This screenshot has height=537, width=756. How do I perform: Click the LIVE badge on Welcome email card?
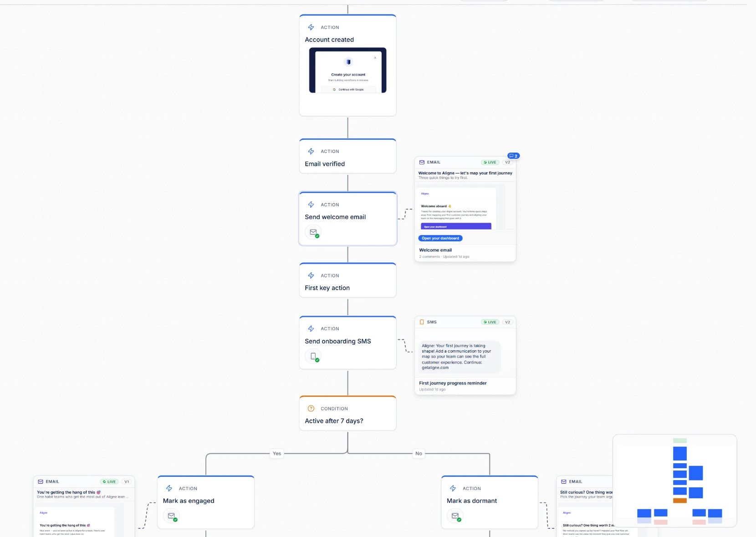point(490,162)
